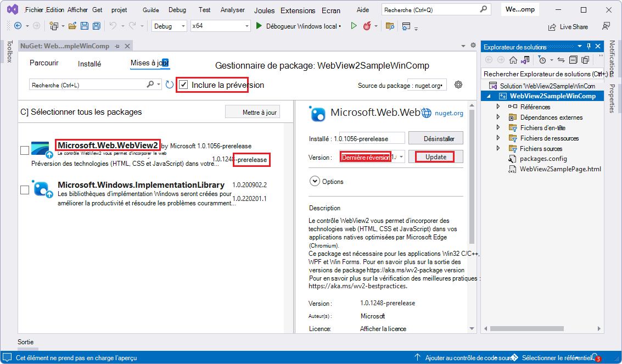Image resolution: width=622 pixels, height=364 pixels.
Task: Open the NuGet package source settings gear
Action: click(459, 85)
